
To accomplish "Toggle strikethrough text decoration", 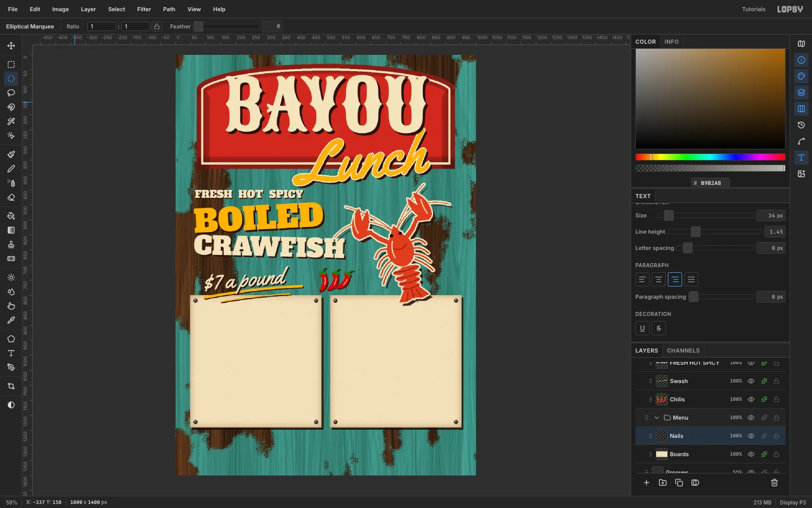I will click(659, 328).
